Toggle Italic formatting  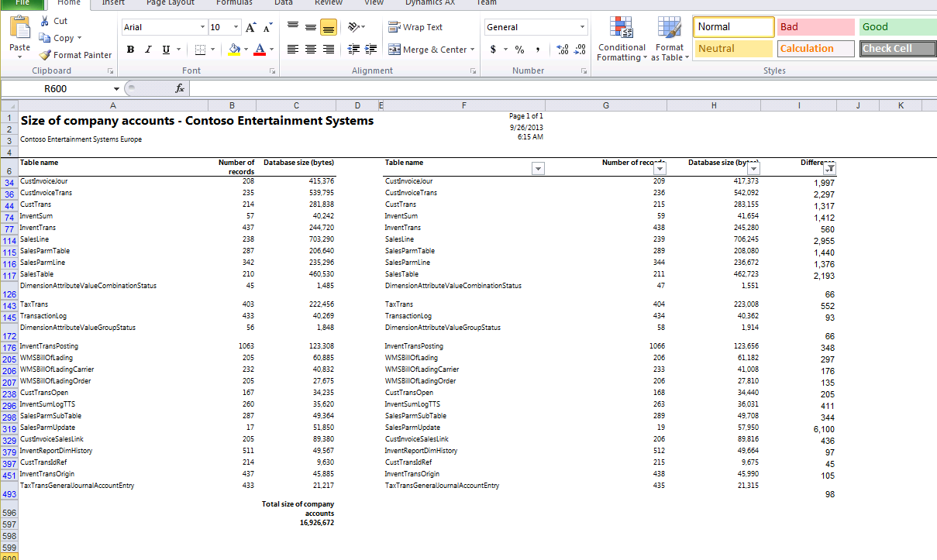pos(148,50)
